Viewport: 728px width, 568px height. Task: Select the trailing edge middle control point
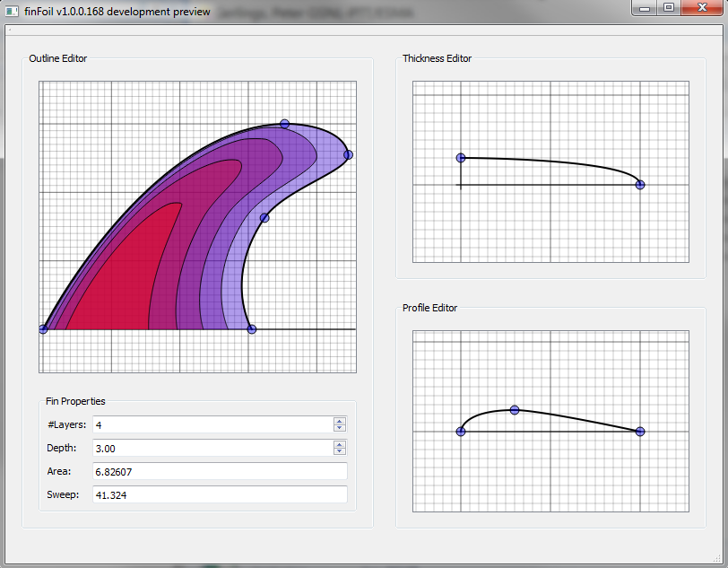(264, 218)
